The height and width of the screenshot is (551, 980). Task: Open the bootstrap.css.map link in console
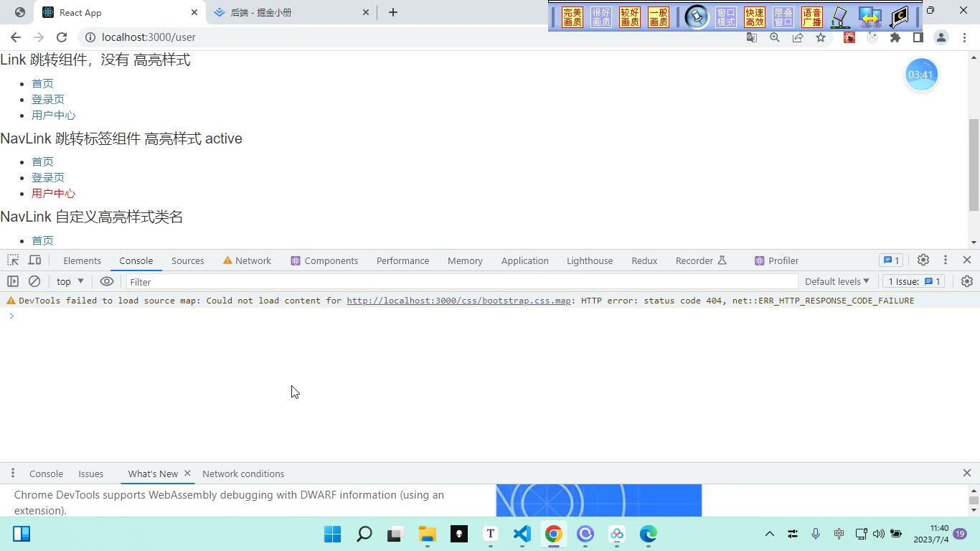click(458, 301)
